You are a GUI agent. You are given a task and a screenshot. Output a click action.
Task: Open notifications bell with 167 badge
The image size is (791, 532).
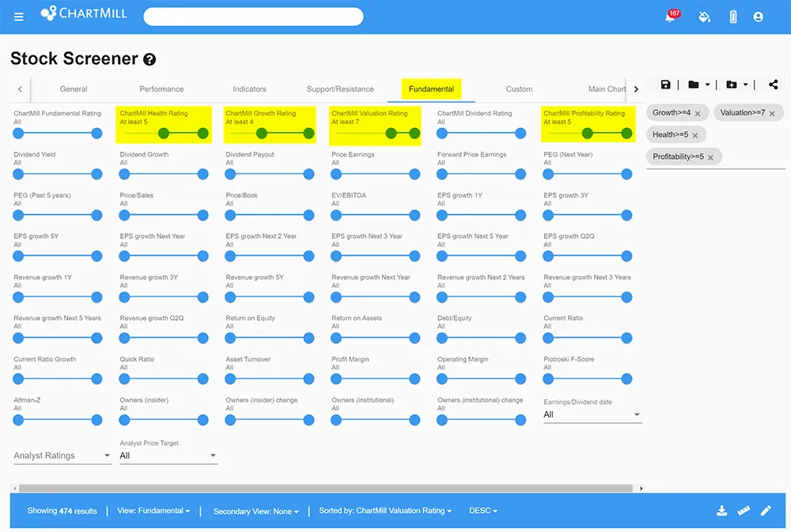pos(671,17)
